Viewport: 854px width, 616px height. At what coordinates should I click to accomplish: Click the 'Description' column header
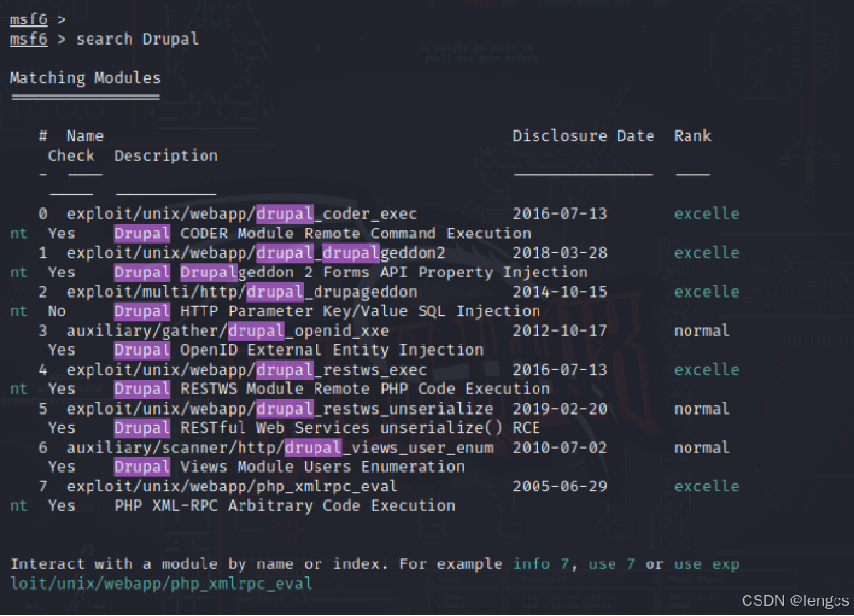click(167, 156)
